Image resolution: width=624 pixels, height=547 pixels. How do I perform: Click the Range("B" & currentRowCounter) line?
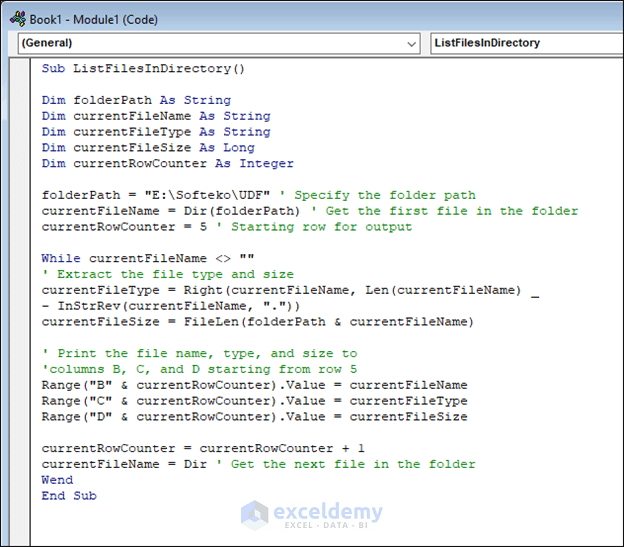pos(254,385)
